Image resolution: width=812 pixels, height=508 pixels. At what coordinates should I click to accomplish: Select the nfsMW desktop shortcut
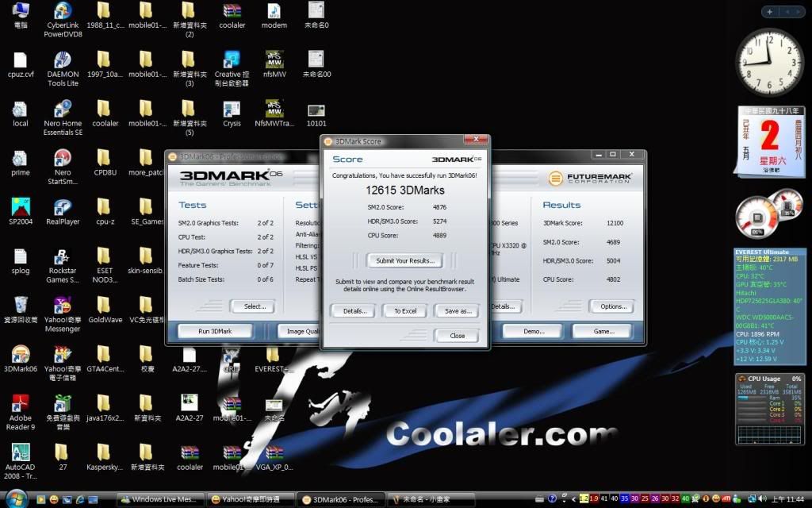pyautogui.click(x=274, y=61)
